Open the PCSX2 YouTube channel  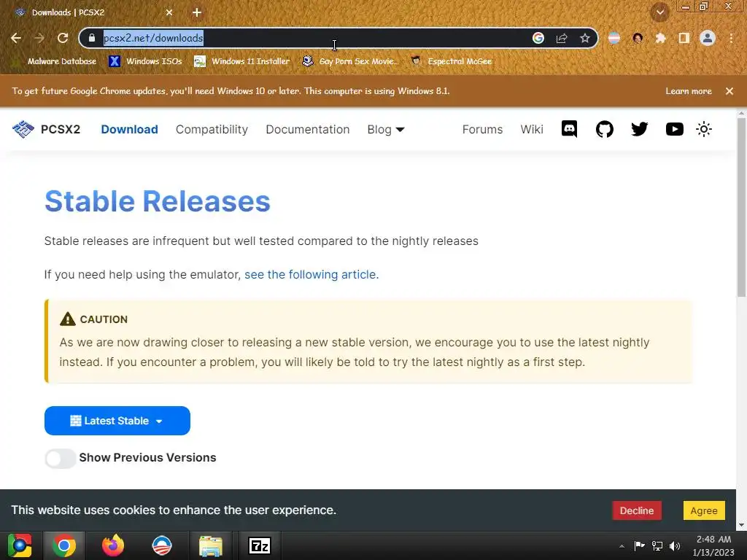click(675, 129)
